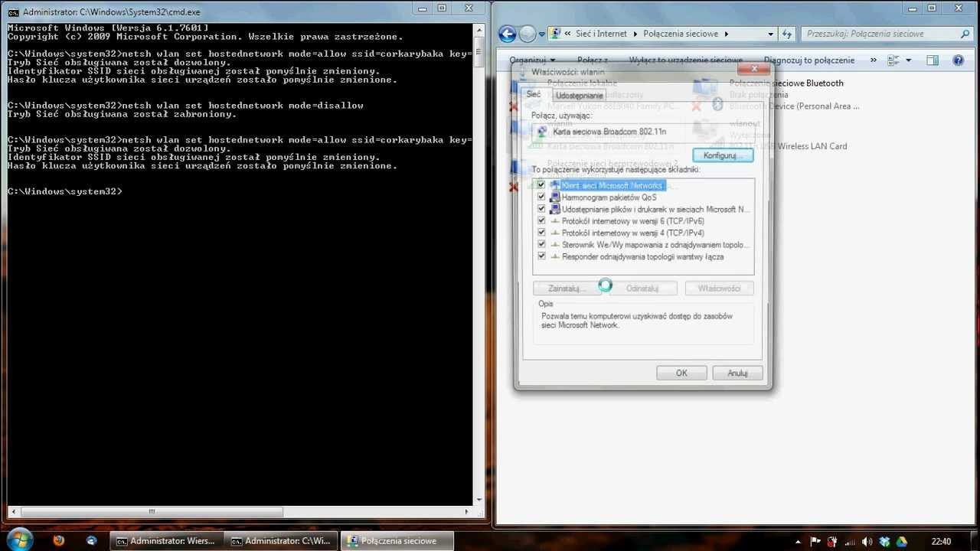
Task: Open the Explorer help icon
Action: [x=958, y=60]
